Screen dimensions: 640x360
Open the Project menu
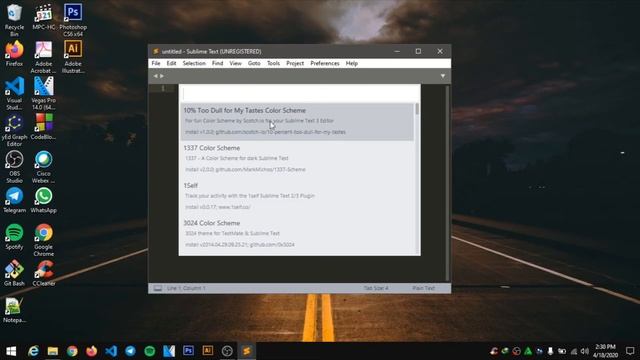pos(295,63)
